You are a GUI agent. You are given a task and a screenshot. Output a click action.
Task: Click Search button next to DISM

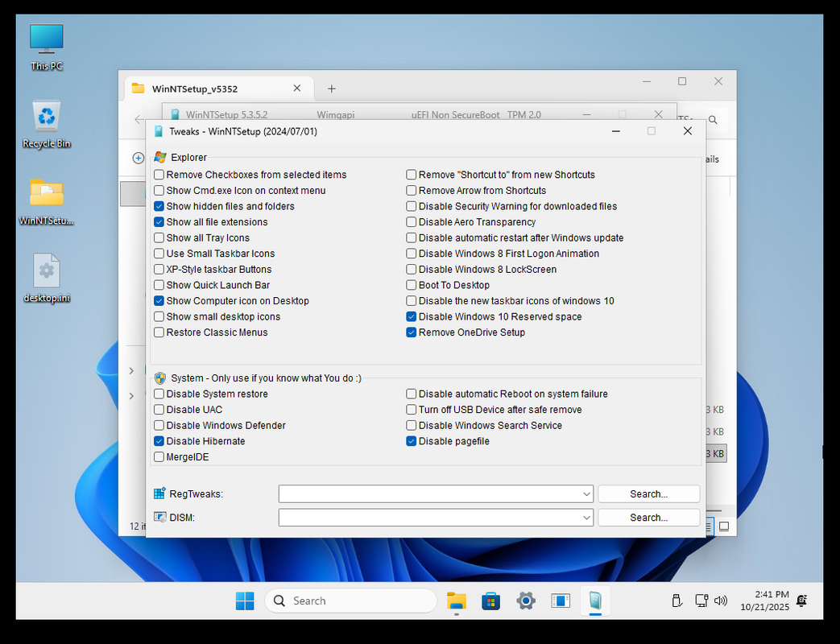pos(649,518)
